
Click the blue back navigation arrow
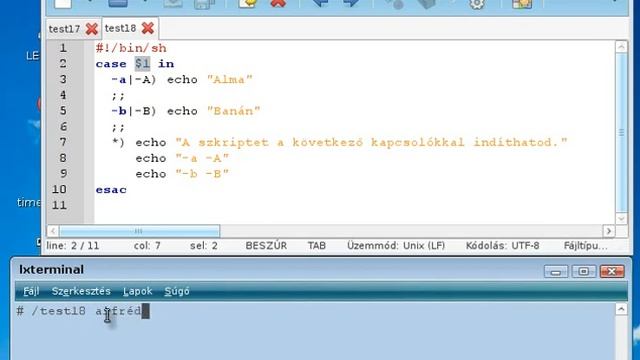tap(320, 3)
